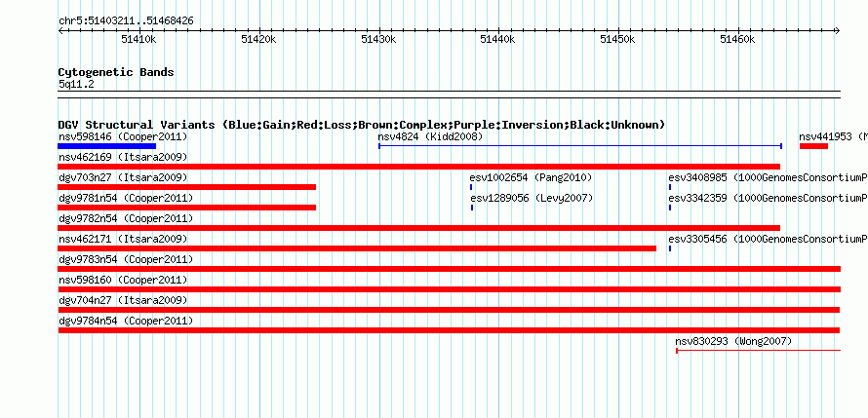This screenshot has height=418, width=868.
Task: Click the 51440k ruler tick label
Action: click(497, 39)
